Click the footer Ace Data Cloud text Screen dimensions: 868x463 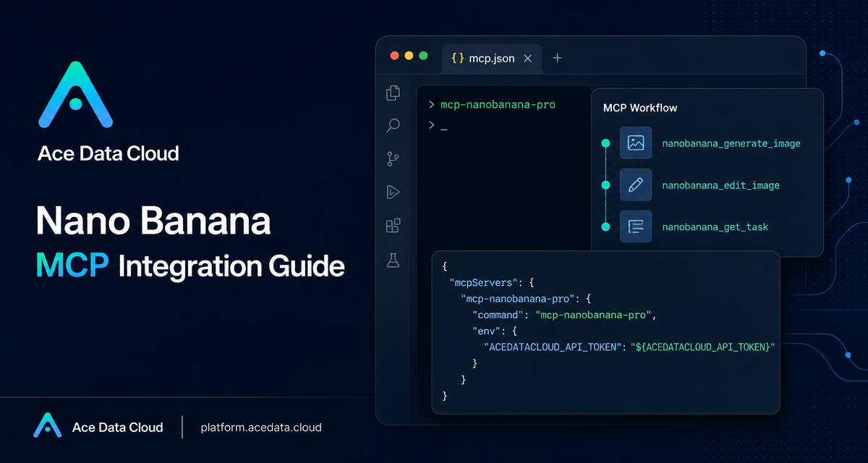tap(118, 428)
